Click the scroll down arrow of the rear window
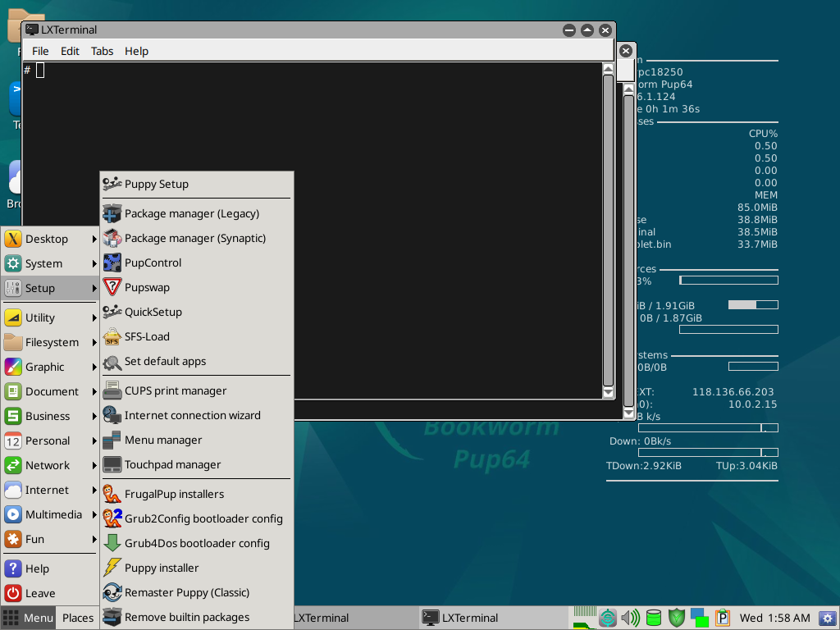The width and height of the screenshot is (840, 630). click(629, 413)
